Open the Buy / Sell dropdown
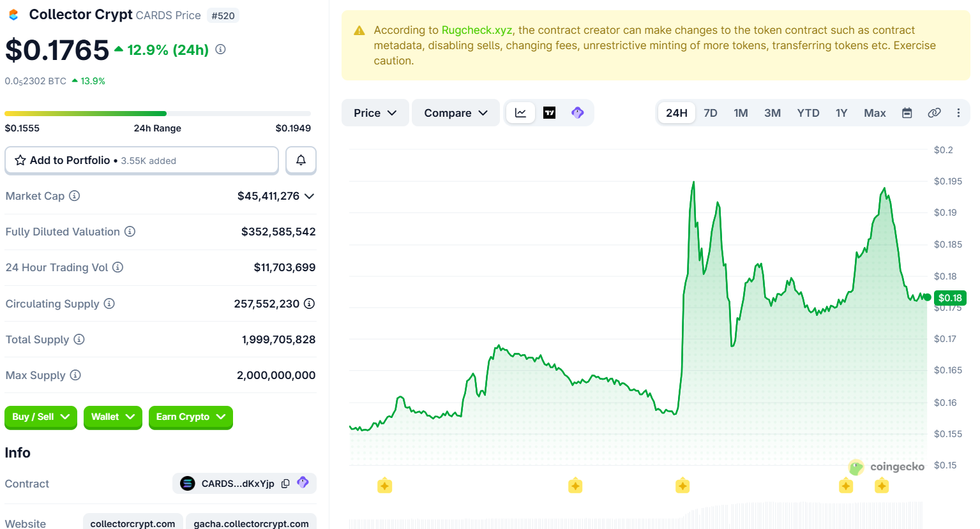The height and width of the screenshot is (529, 980). click(41, 417)
